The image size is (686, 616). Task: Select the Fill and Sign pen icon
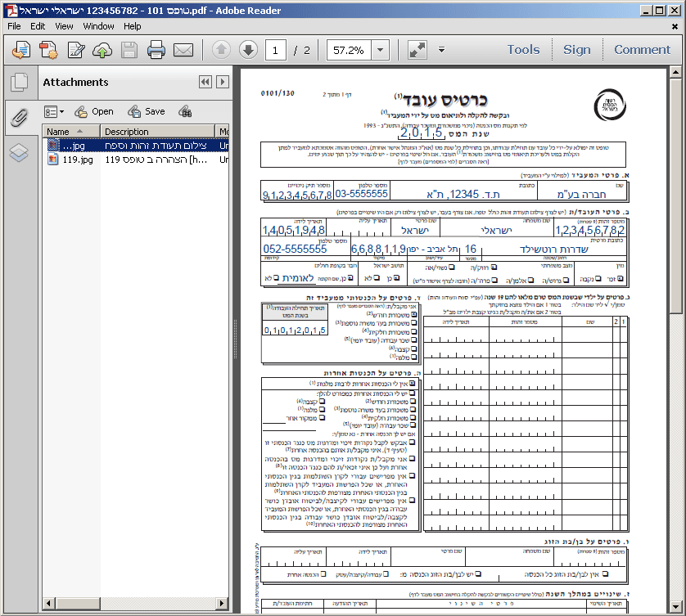(x=75, y=50)
